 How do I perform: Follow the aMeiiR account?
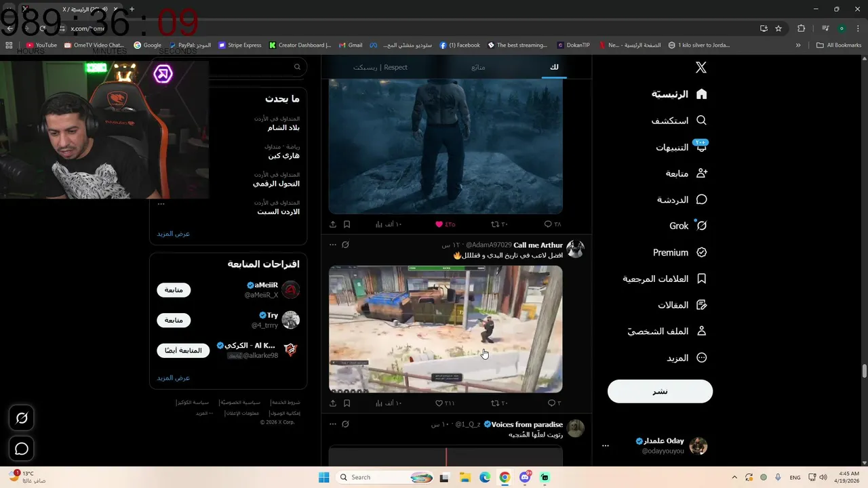click(x=174, y=290)
